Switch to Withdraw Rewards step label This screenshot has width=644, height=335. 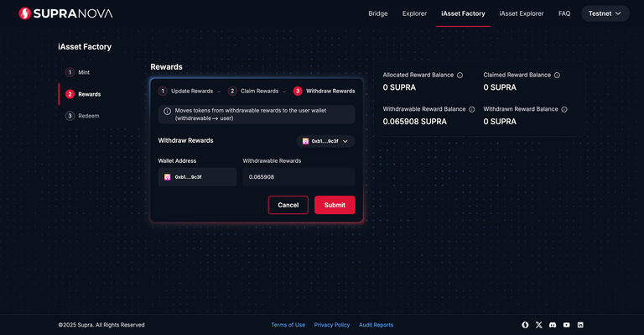pyautogui.click(x=330, y=92)
